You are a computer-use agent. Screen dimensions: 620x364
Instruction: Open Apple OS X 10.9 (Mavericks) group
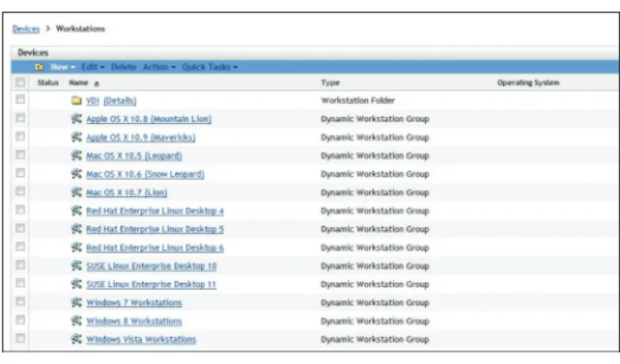[x=140, y=137]
